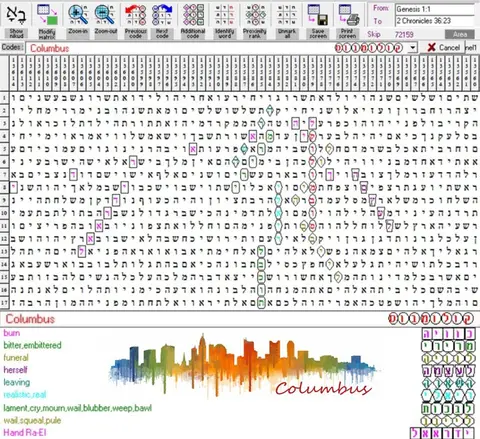The width and height of the screenshot is (480, 439).
Task: Select matrix row number 4
Action: coord(4,136)
